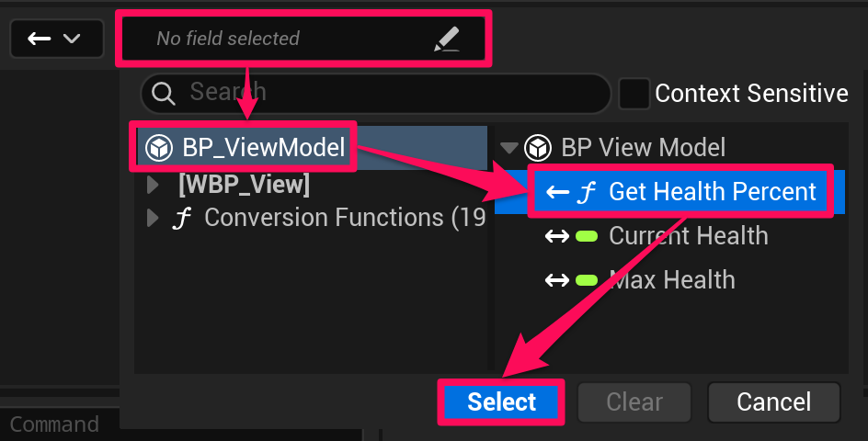Screen dimensions: 868x441
Task: Pick the Current Health field
Action: 688,236
